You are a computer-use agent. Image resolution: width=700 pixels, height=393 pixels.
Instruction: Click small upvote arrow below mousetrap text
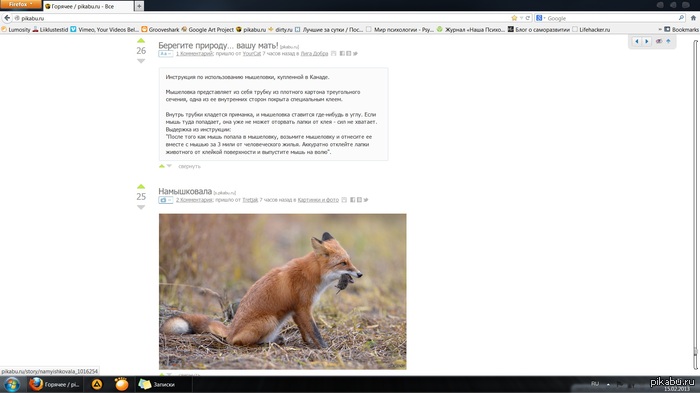(162, 166)
